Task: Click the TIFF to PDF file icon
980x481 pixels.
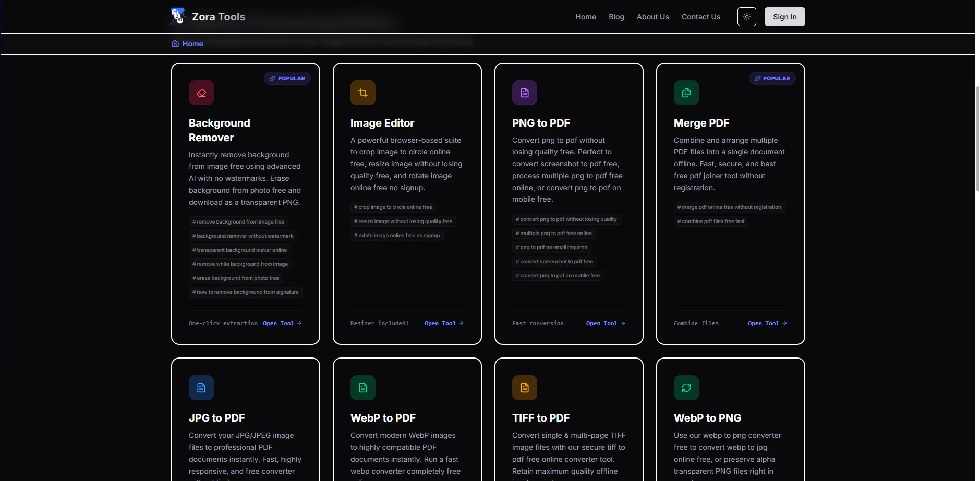Action: pos(525,388)
